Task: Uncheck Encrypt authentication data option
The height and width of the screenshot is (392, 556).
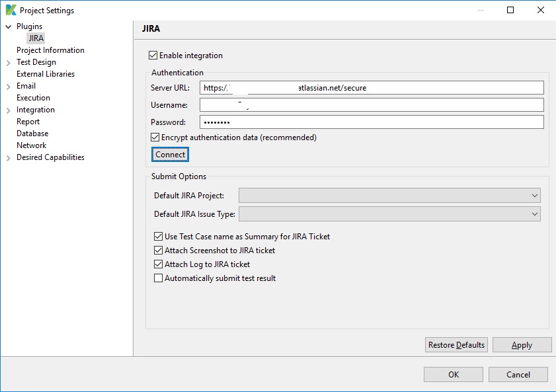Action: [155, 137]
